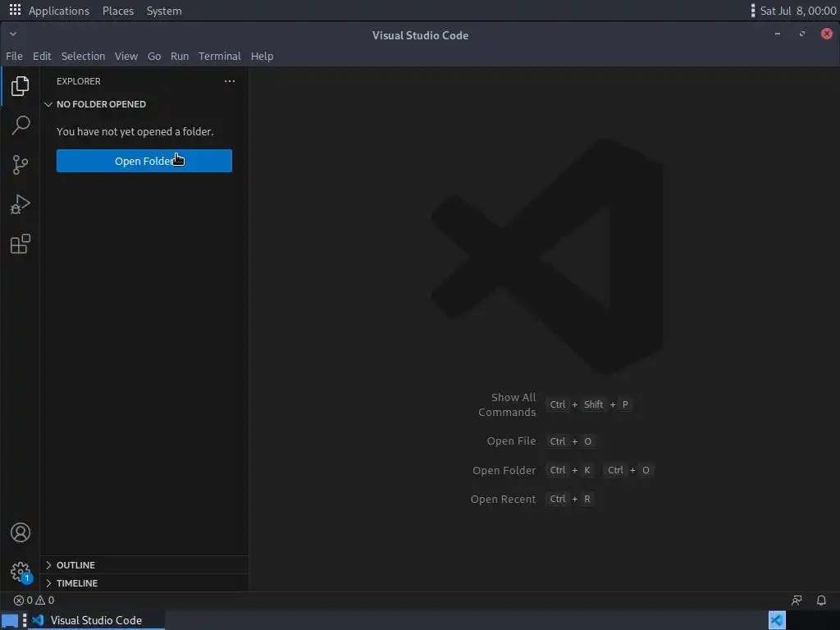The width and height of the screenshot is (840, 630).
Task: Open the View menu
Action: 126,57
